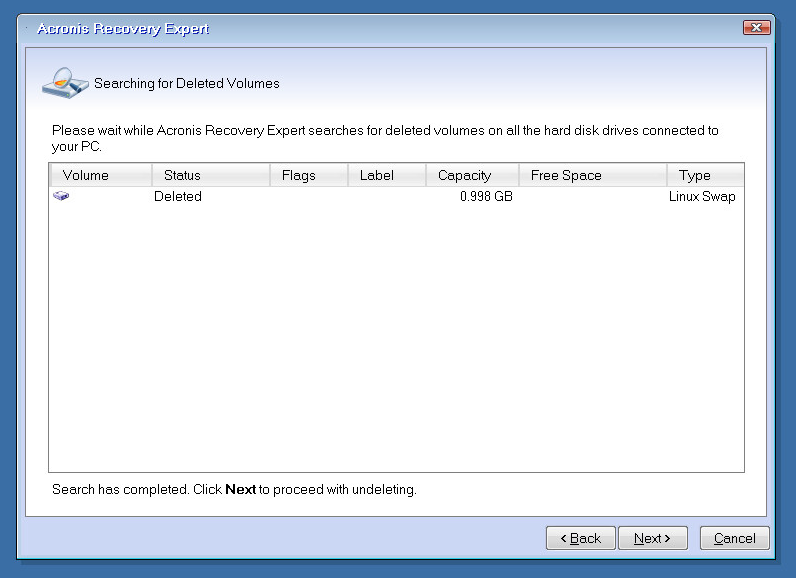Go back with the Back button
The width and height of the screenshot is (796, 578).
580,538
